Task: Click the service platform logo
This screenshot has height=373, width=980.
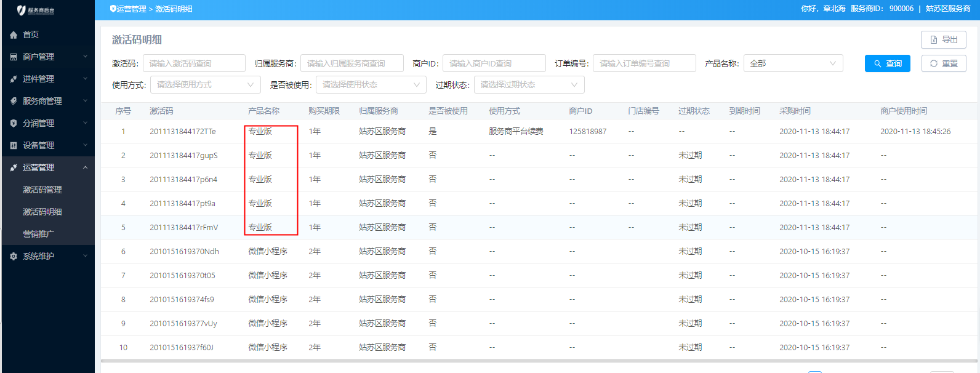Action: tap(36, 10)
